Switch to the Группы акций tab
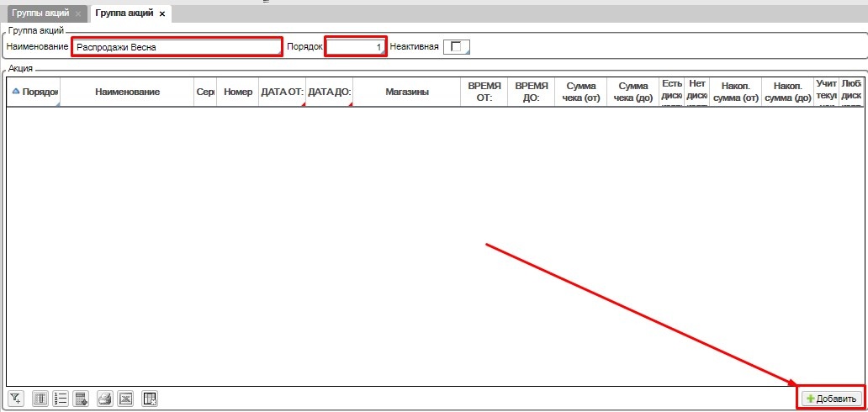 (x=39, y=14)
